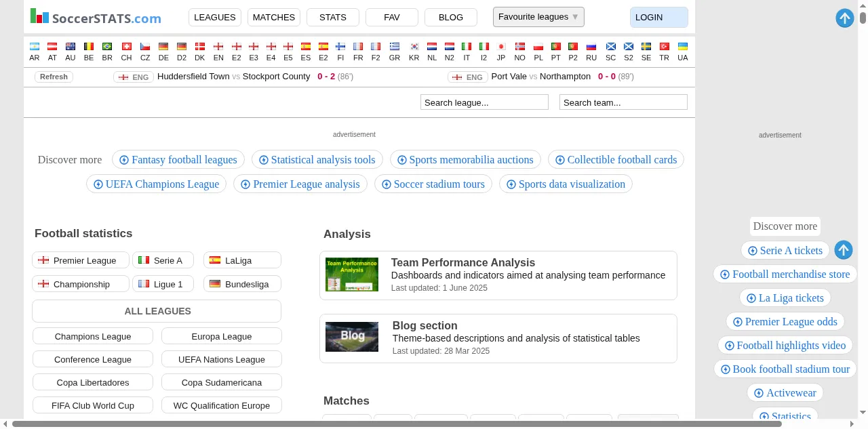The image size is (868, 429).
Task: Open the Argentina flag labelled AR
Action: coord(35,47)
